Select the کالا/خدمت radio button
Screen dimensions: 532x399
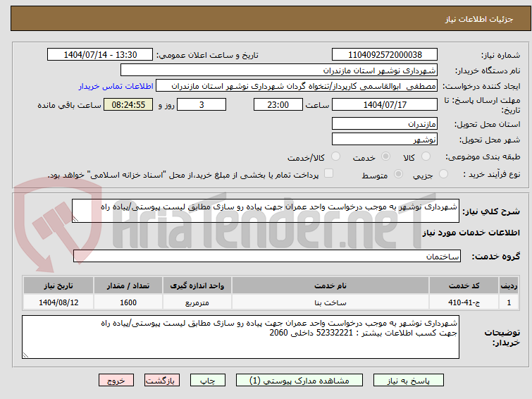[335, 156]
